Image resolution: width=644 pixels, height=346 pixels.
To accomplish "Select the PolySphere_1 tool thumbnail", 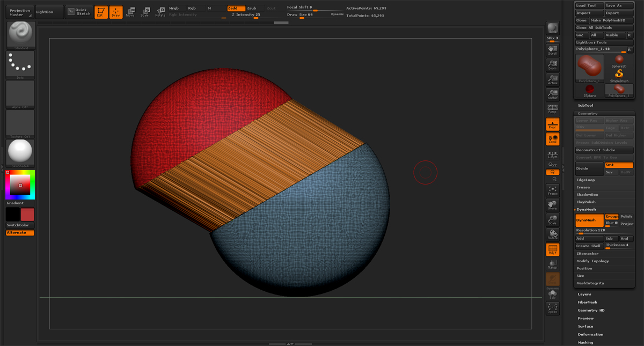I will 589,68.
